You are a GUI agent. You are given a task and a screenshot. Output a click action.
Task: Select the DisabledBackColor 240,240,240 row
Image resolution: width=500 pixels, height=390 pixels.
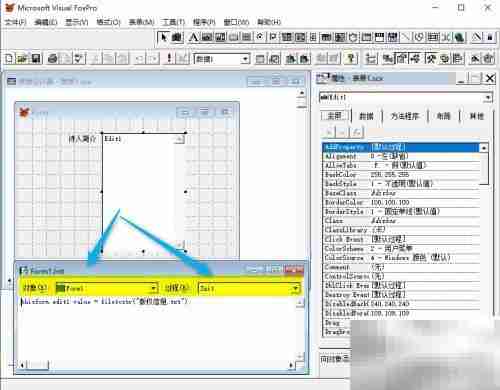402,304
